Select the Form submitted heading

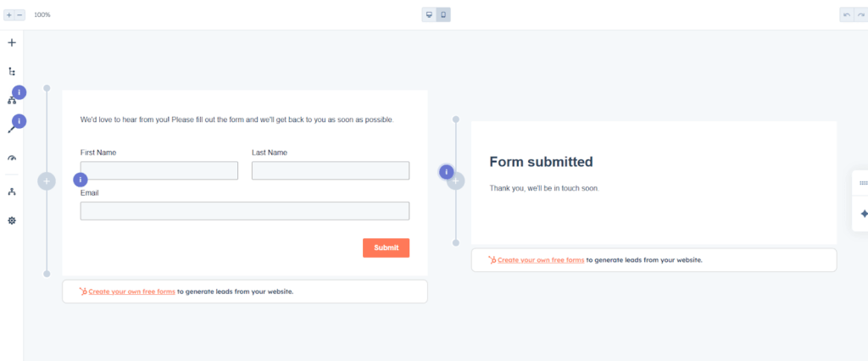point(541,162)
